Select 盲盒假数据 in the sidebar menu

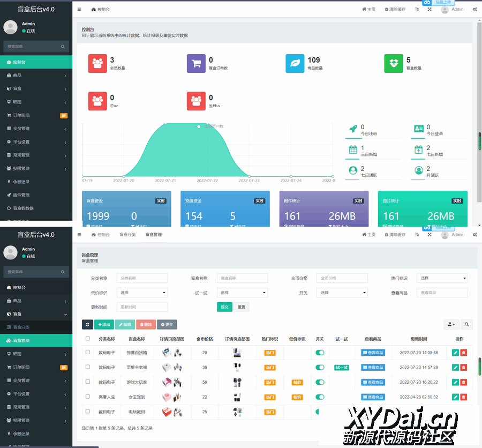tap(23, 208)
